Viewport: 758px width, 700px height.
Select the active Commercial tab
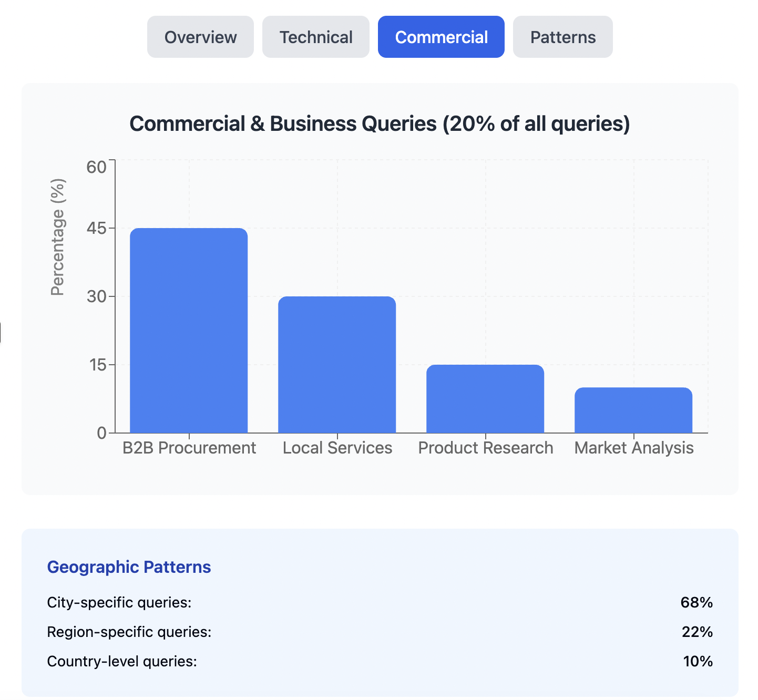click(441, 37)
